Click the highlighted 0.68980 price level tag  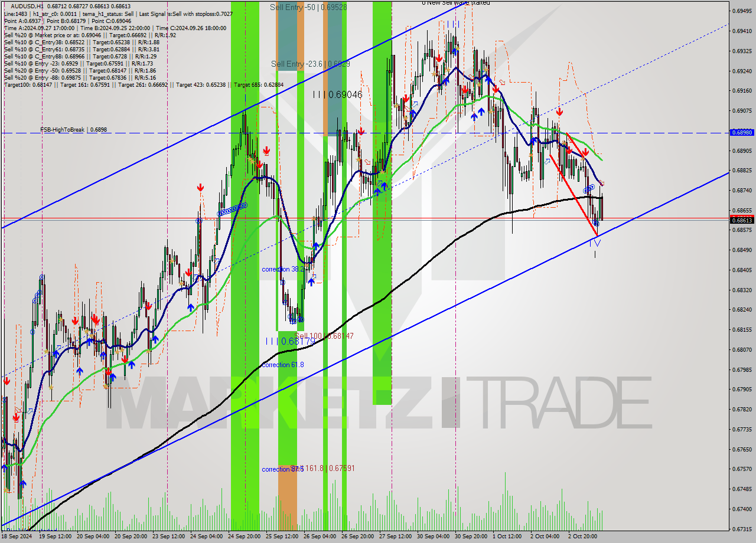742,133
